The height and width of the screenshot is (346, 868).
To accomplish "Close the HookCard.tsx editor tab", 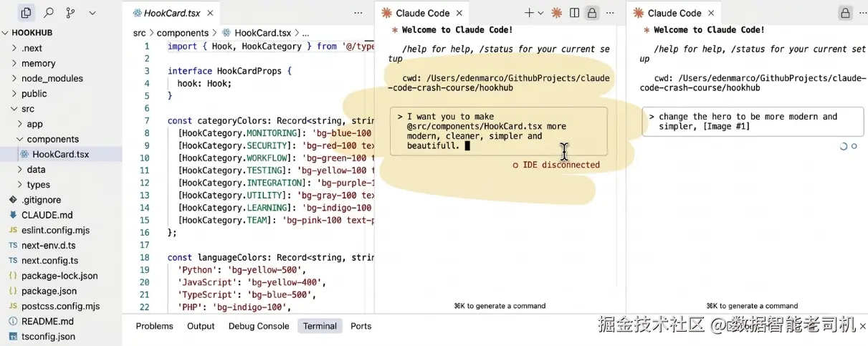I will click(x=210, y=13).
